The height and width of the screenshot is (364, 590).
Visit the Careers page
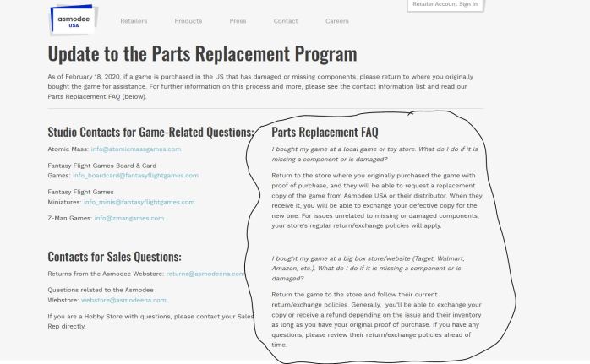(336, 21)
